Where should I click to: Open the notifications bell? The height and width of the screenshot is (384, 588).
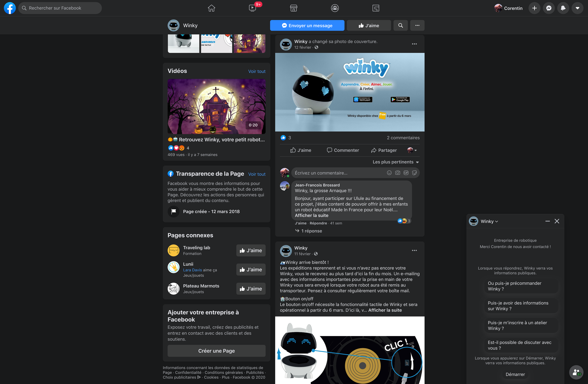tap(563, 8)
